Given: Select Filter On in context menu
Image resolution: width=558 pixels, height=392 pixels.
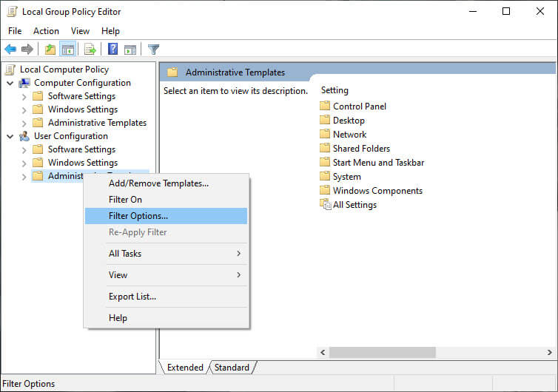Looking at the screenshot, I should click(167, 200).
